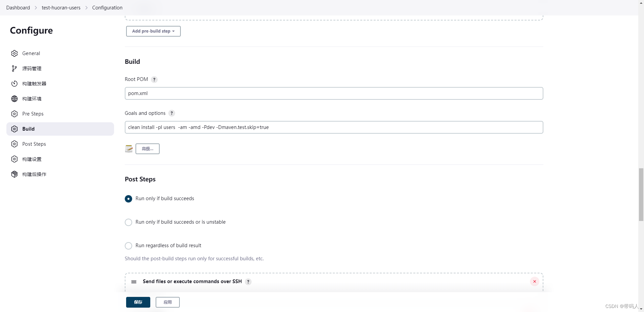Grab the SSH step drag handle icon
This screenshot has width=644, height=312.
click(x=134, y=282)
